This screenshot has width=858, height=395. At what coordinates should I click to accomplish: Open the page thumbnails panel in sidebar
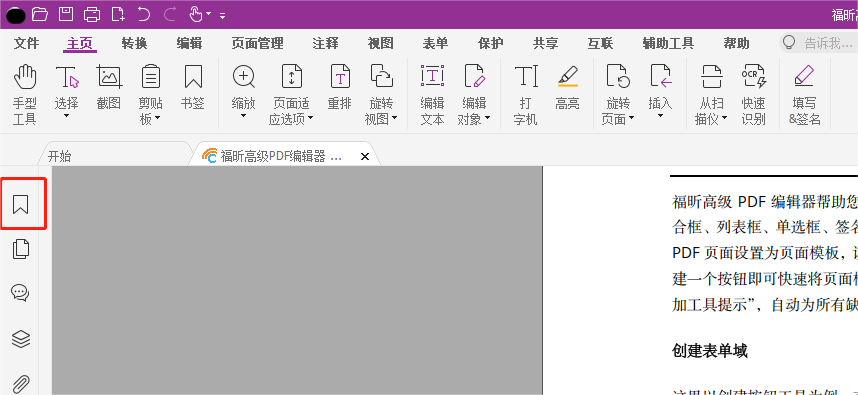click(21, 249)
